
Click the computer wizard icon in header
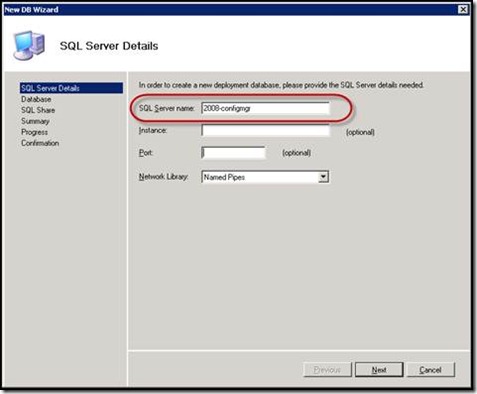click(x=29, y=45)
